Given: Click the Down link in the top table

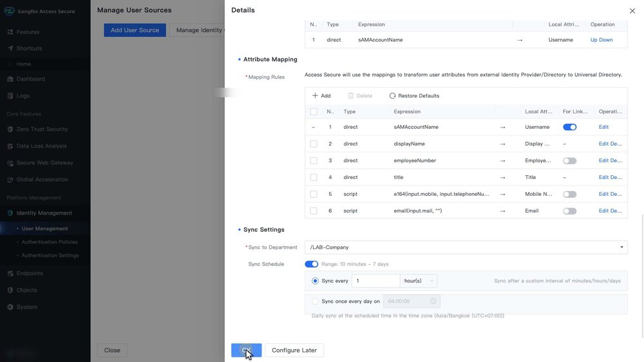Looking at the screenshot, I should coord(606,40).
